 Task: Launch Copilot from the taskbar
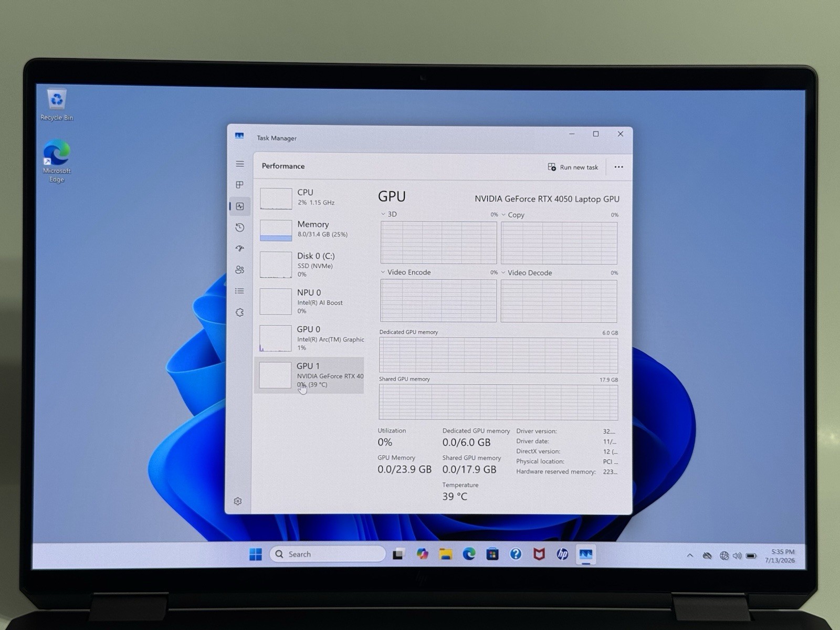point(422,554)
